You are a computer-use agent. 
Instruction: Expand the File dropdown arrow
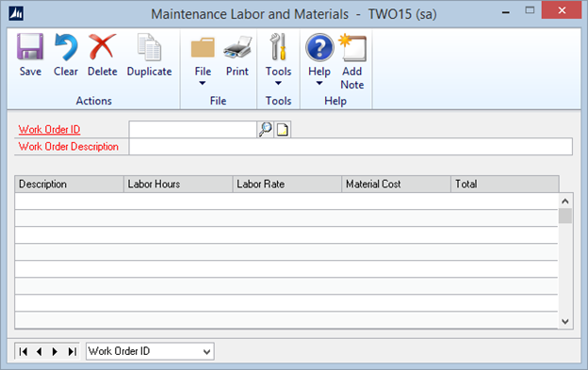tap(203, 83)
